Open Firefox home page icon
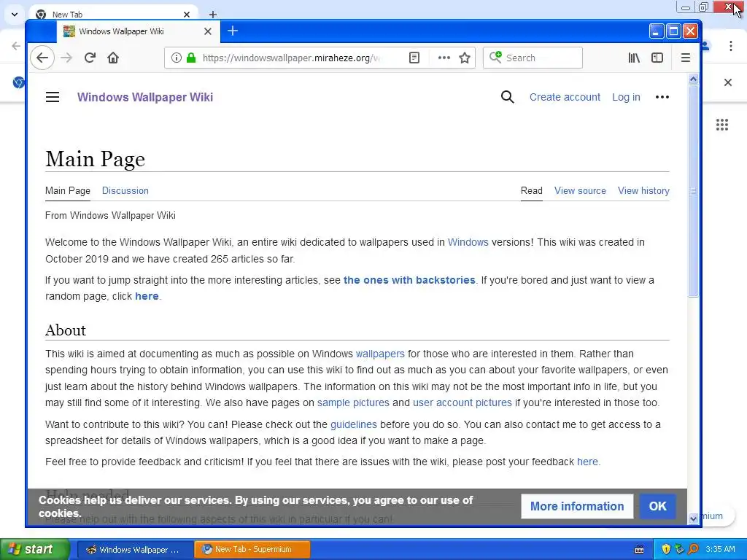Screen dimensions: 747x560 113,58
